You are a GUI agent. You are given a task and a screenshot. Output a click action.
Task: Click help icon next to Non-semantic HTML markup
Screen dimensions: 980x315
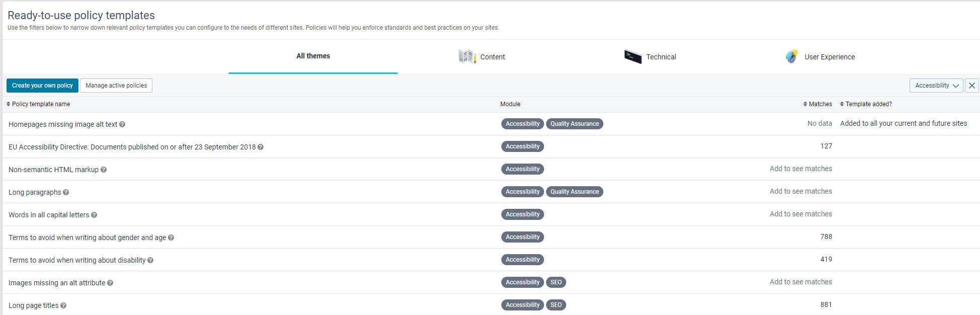point(104,170)
